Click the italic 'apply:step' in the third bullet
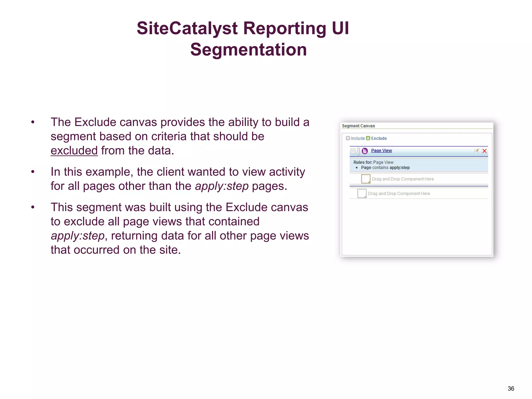This screenshot has width=532, height=399. pos(78,236)
